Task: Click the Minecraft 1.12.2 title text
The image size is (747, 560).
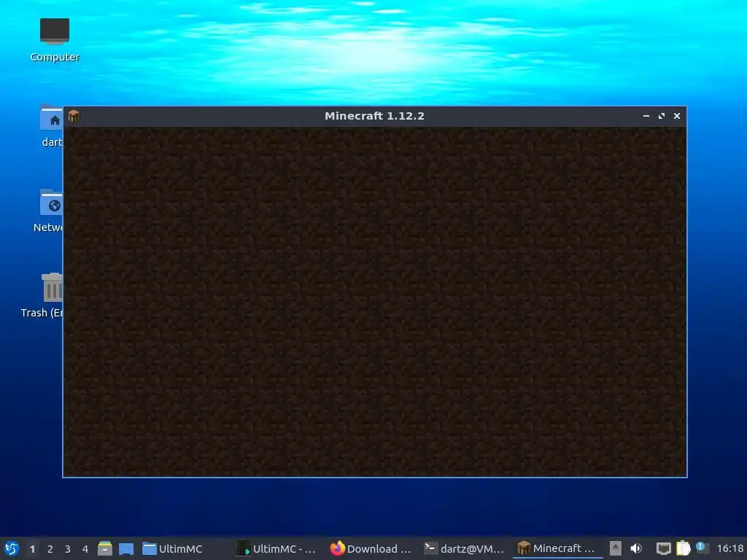Action: (x=374, y=116)
